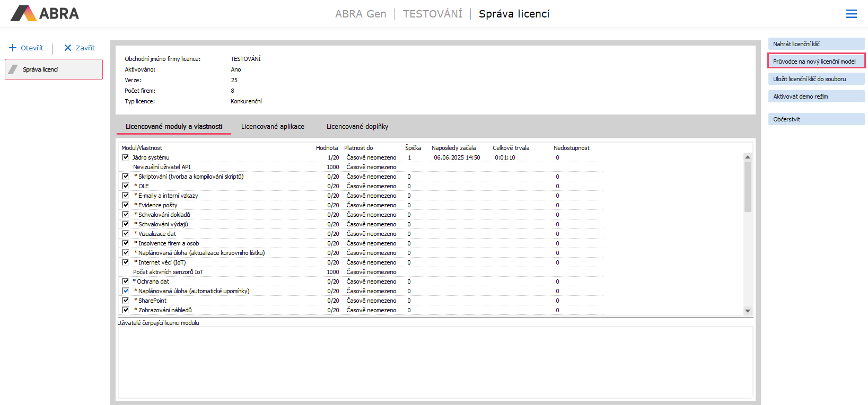The image size is (868, 405).
Task: Click the 0:01:10 duration cell
Action: pyautogui.click(x=505, y=157)
